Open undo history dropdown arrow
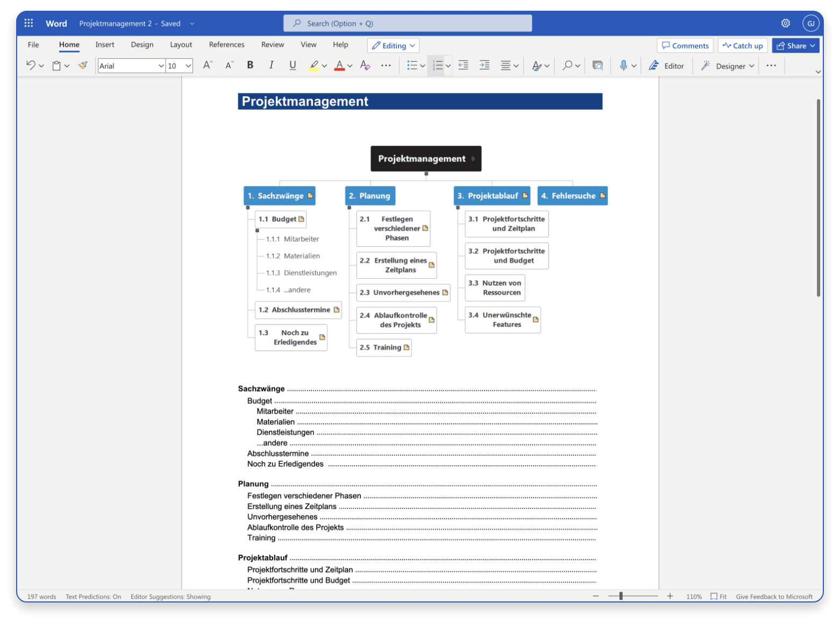 click(41, 66)
